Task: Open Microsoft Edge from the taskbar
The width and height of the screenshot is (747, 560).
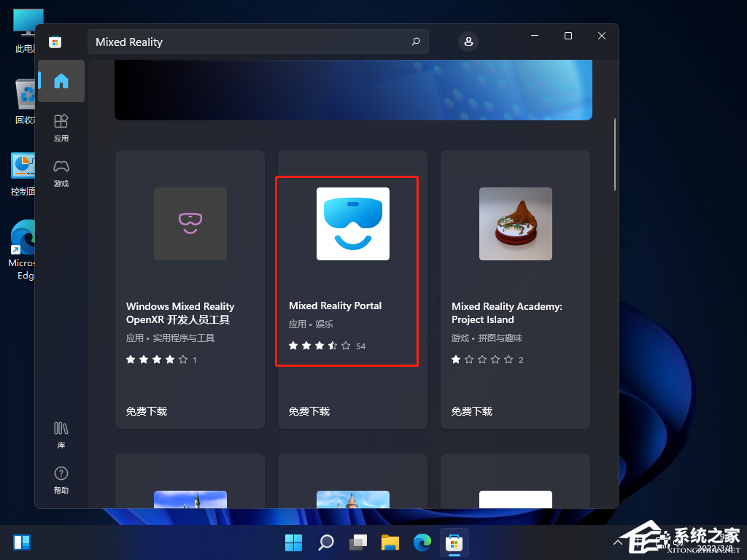Action: [x=422, y=542]
